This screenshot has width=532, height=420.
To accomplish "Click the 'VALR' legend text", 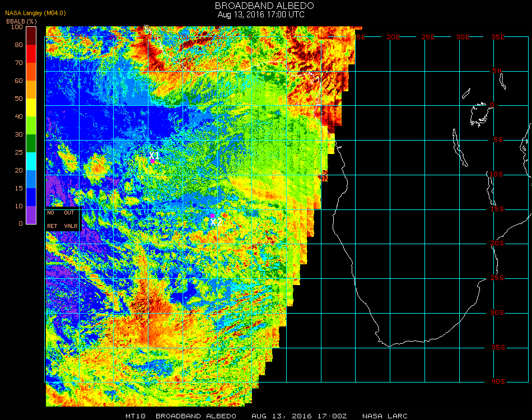I will click(71, 226).
